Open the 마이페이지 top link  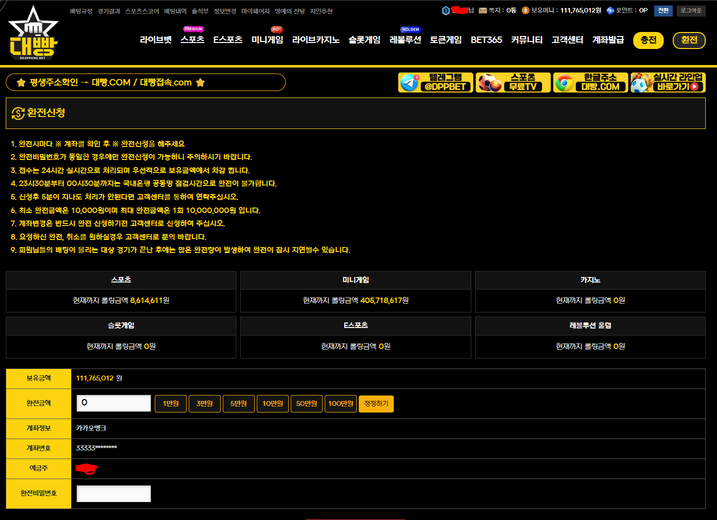256,11
